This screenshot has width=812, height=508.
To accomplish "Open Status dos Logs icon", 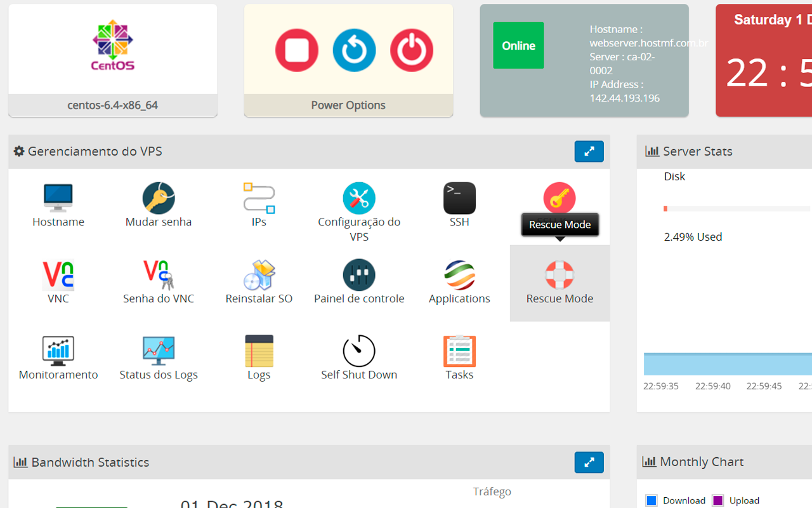I will point(159,351).
